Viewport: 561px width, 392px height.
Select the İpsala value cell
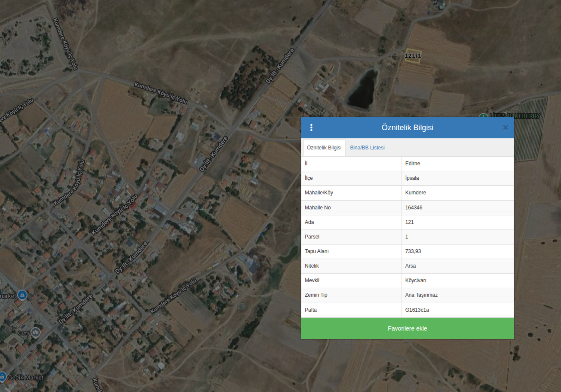[x=458, y=178]
